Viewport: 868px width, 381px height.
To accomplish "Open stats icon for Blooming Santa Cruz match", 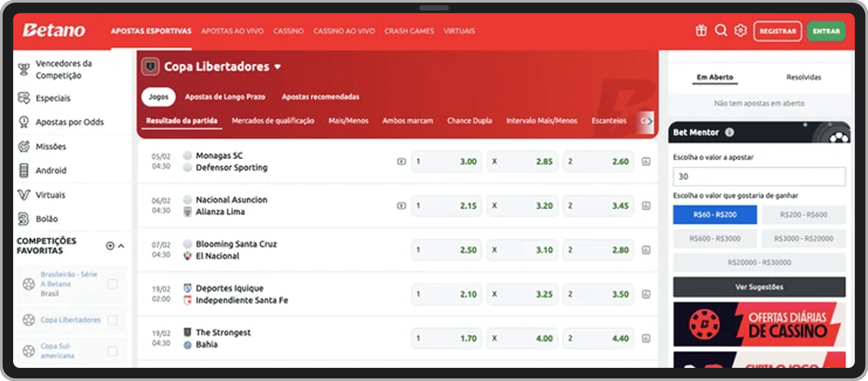I will [646, 250].
